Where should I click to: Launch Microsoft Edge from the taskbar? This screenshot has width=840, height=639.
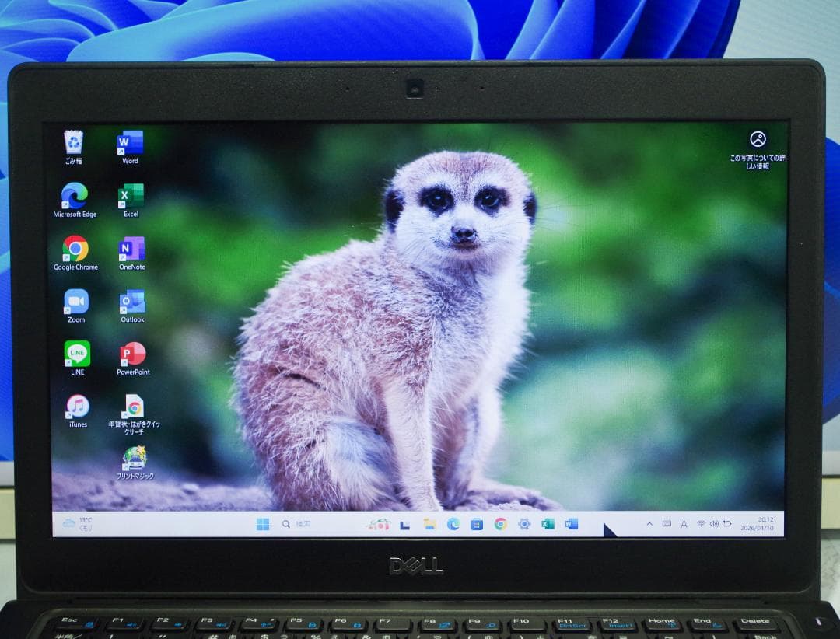pos(452,524)
